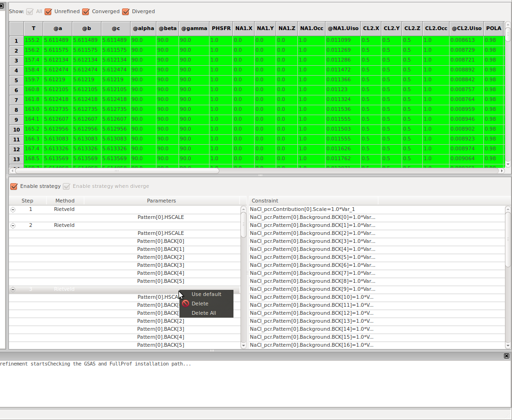Image resolution: width=512 pixels, height=420 pixels.
Task: Select Pattern[0].BACK[5] under step 2
Action: [161, 281]
